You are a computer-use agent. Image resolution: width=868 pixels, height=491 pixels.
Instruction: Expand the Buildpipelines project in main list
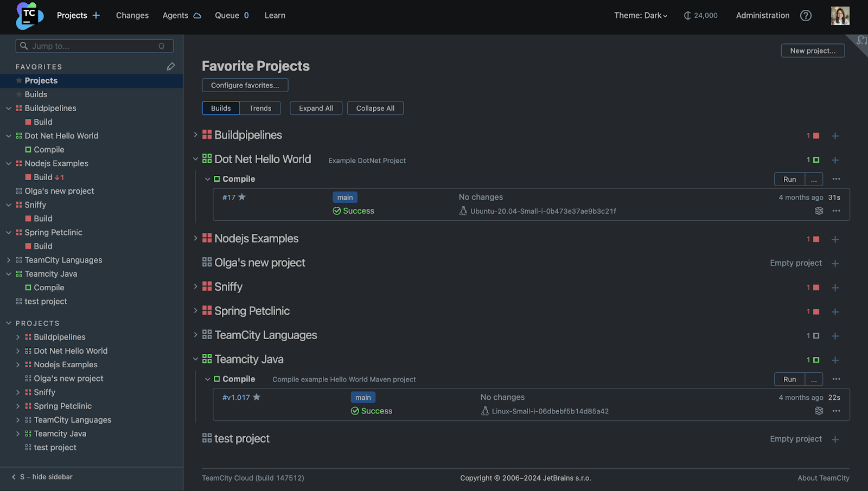tap(196, 135)
